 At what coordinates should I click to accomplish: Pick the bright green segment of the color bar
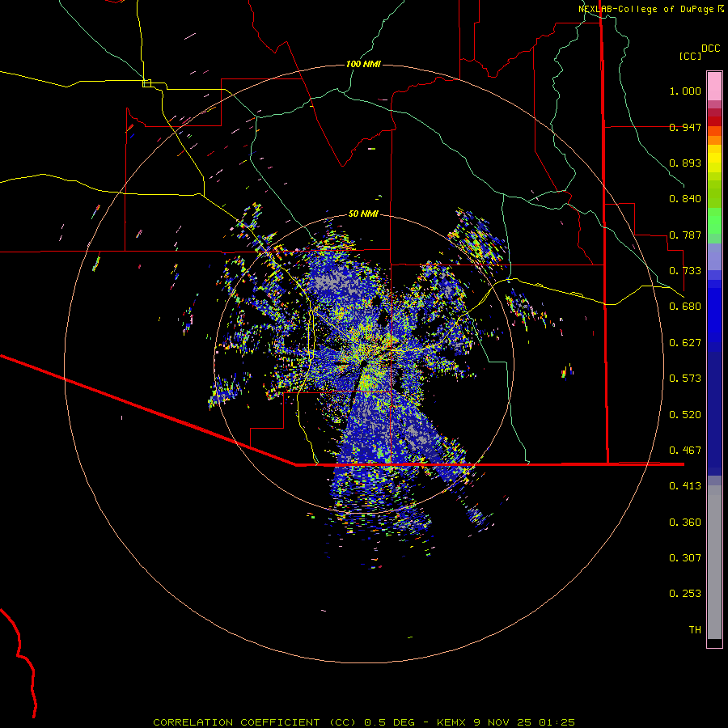tap(714, 220)
